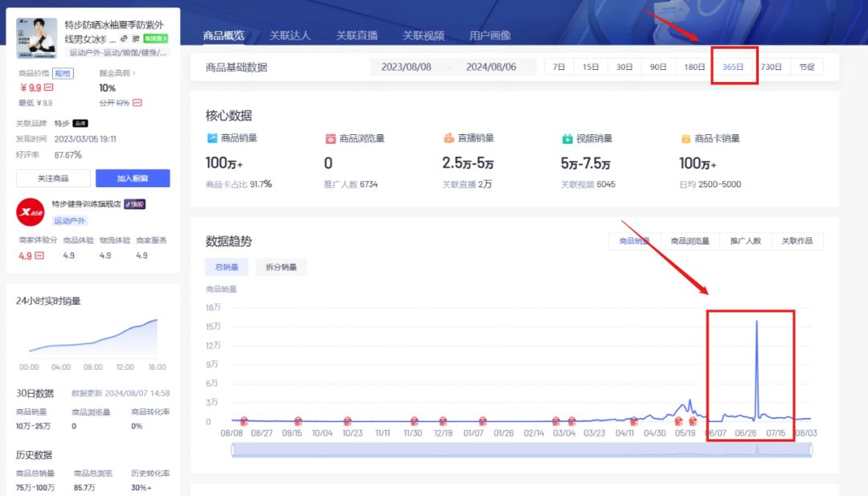The image size is (868, 496).
Task: Click the right handle of chart range slider
Action: pyautogui.click(x=811, y=450)
